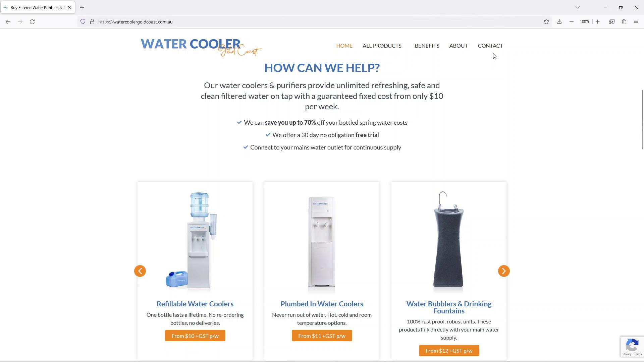Go to the BENEFITS page
This screenshot has width=644, height=362.
[x=427, y=46]
